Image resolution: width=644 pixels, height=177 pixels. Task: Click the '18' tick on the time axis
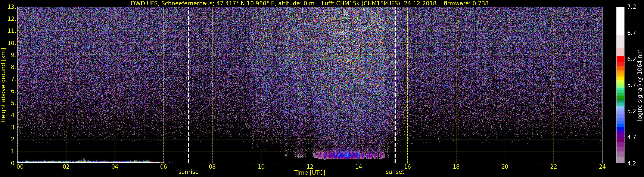click(456, 167)
